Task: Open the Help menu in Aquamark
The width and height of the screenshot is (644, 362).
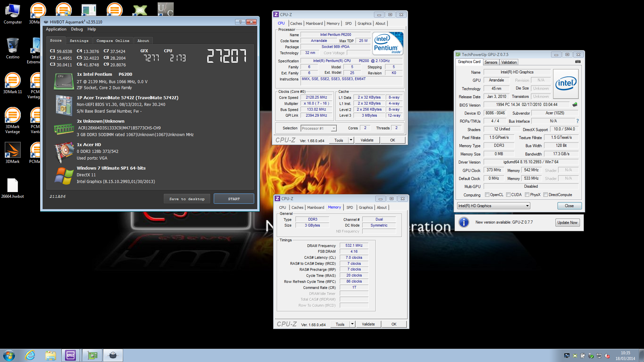Action: pos(92,29)
